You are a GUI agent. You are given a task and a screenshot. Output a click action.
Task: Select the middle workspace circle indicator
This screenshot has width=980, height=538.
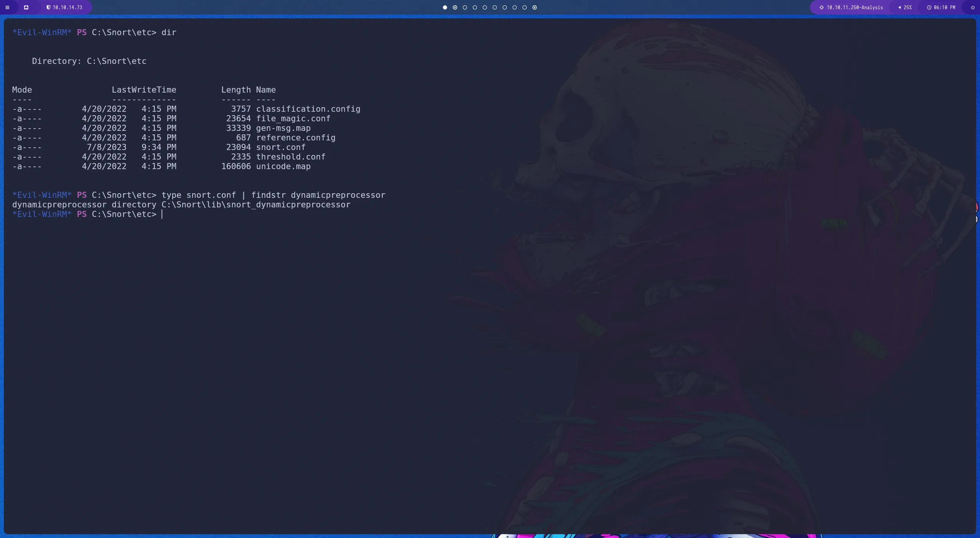[485, 7]
